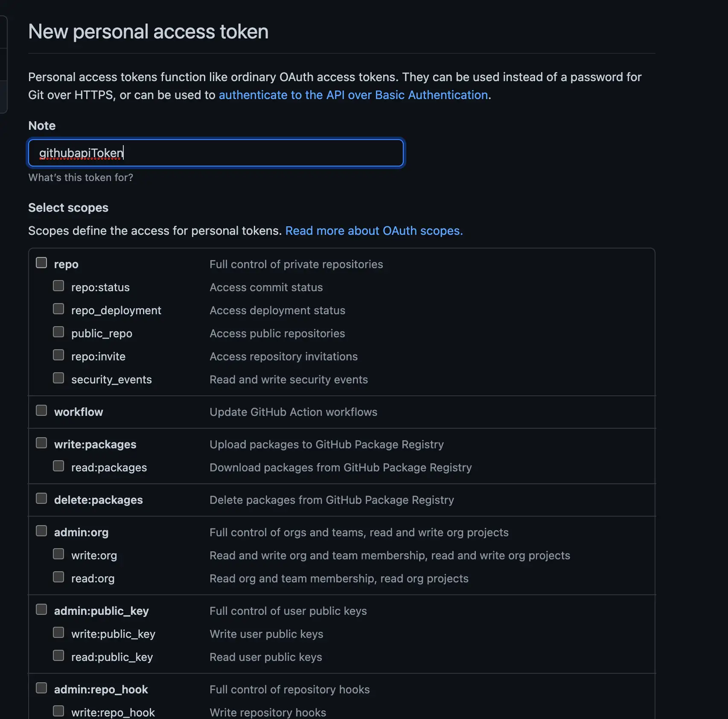Enable the admin:org scope
The width and height of the screenshot is (728, 719).
[41, 531]
